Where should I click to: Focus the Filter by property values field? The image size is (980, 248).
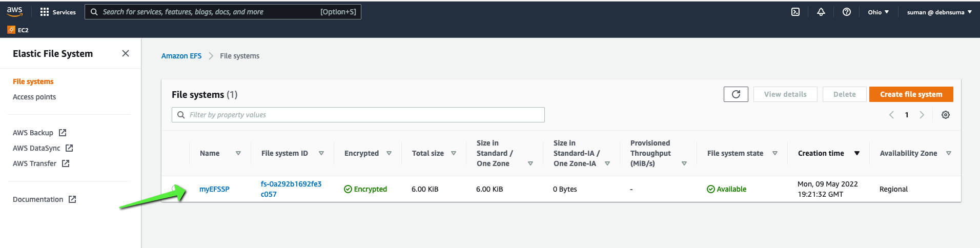point(358,115)
